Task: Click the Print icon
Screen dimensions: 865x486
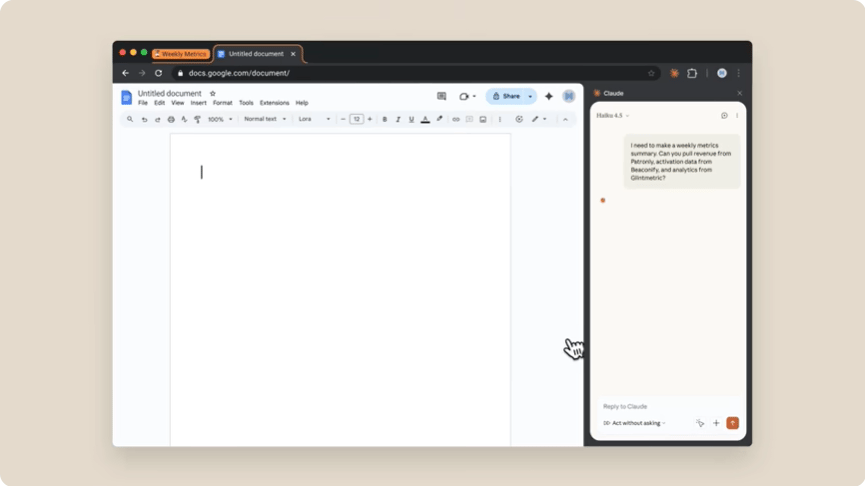Action: pyautogui.click(x=171, y=119)
